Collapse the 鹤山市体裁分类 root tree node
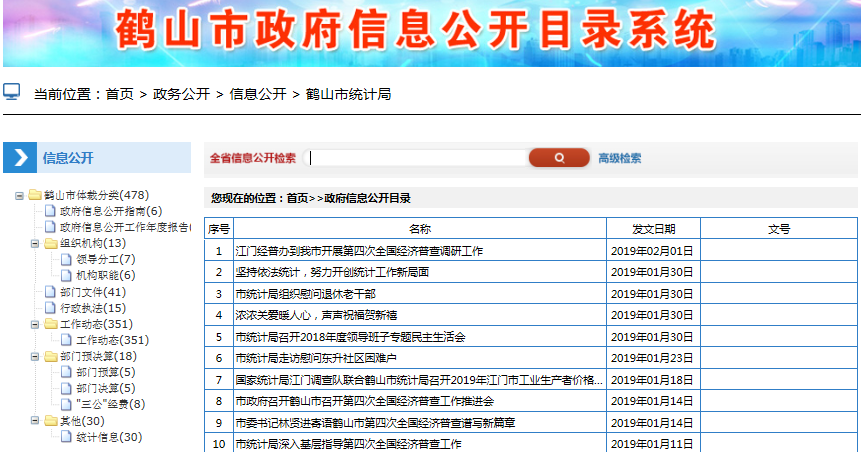 pos(19,195)
